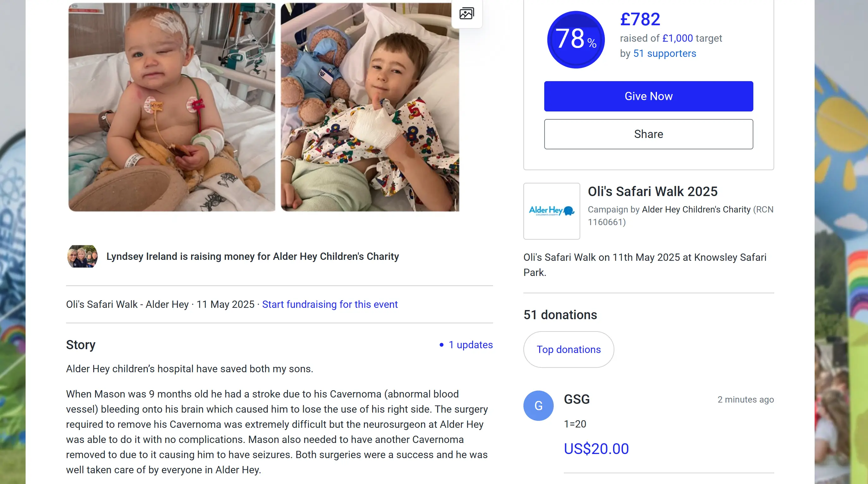Select the Top donations filter

[569, 349]
